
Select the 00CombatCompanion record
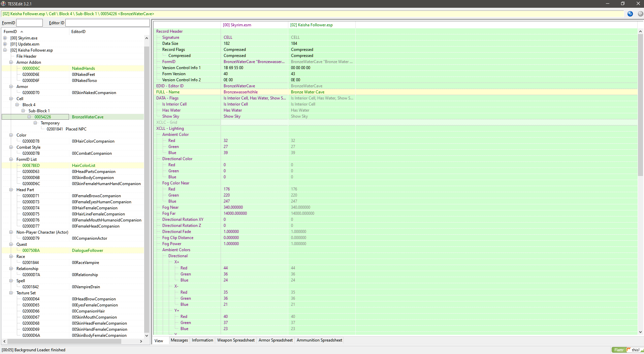point(73,153)
